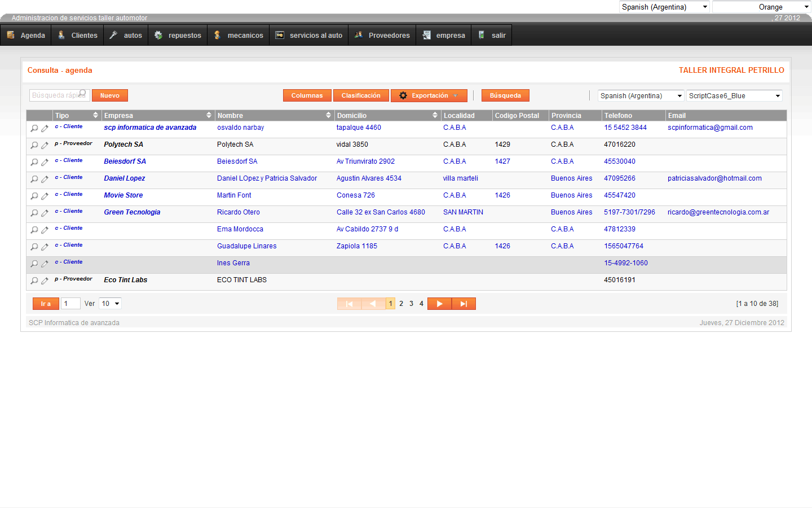812x508 pixels.
Task: Jump to last page arrow button
Action: [x=464, y=304]
